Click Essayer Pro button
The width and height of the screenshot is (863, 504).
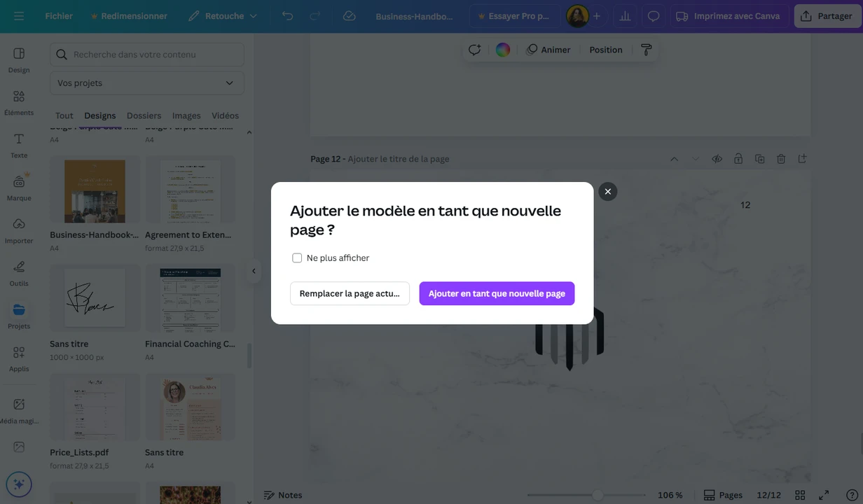click(x=515, y=16)
